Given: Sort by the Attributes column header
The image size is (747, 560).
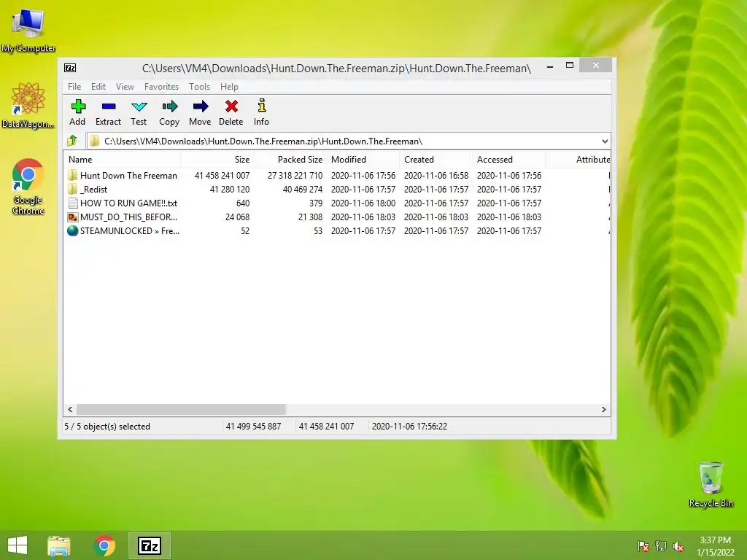Looking at the screenshot, I should coord(578,160).
